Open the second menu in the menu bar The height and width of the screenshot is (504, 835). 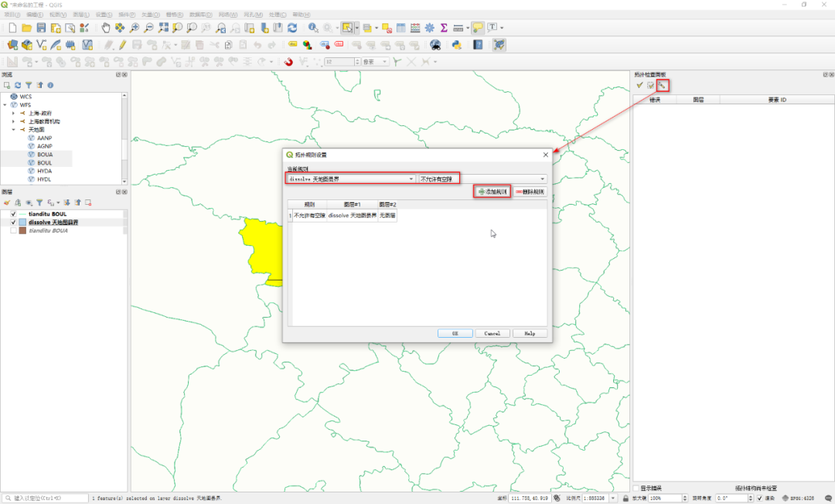(x=35, y=15)
